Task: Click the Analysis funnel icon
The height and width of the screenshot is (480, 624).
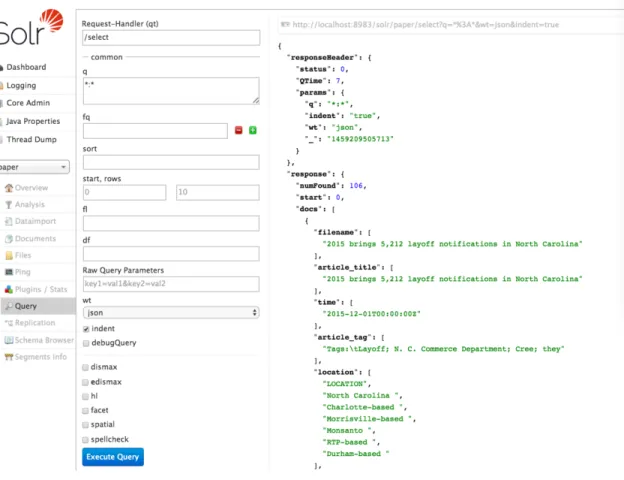Action: point(9,205)
